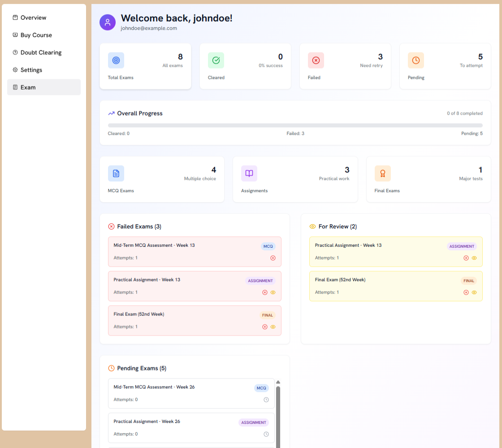
Task: Select the Exam menu item
Action: 44,87
